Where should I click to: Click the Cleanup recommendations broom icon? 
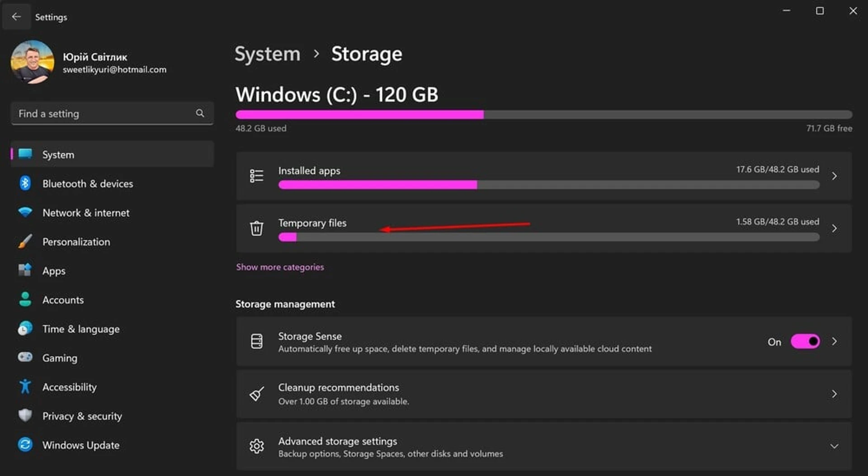256,394
